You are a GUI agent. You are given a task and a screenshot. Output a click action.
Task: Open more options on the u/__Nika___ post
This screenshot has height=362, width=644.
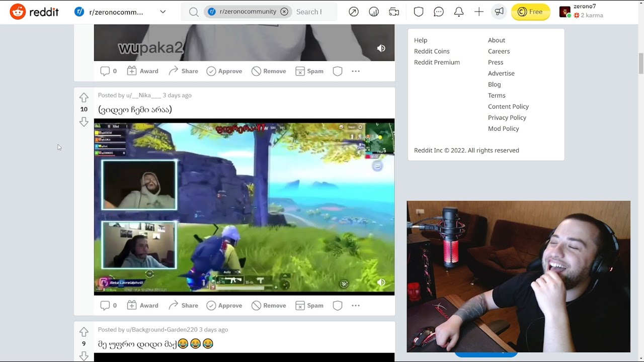coord(356,305)
